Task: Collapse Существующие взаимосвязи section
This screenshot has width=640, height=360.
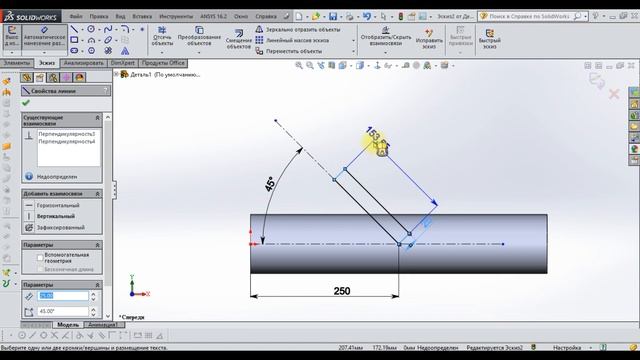Action: point(98,118)
